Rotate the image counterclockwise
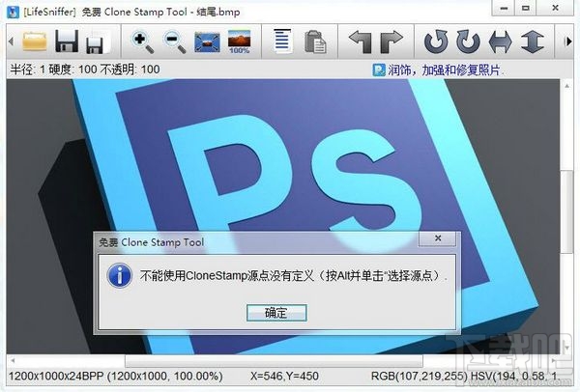 pyautogui.click(x=436, y=42)
